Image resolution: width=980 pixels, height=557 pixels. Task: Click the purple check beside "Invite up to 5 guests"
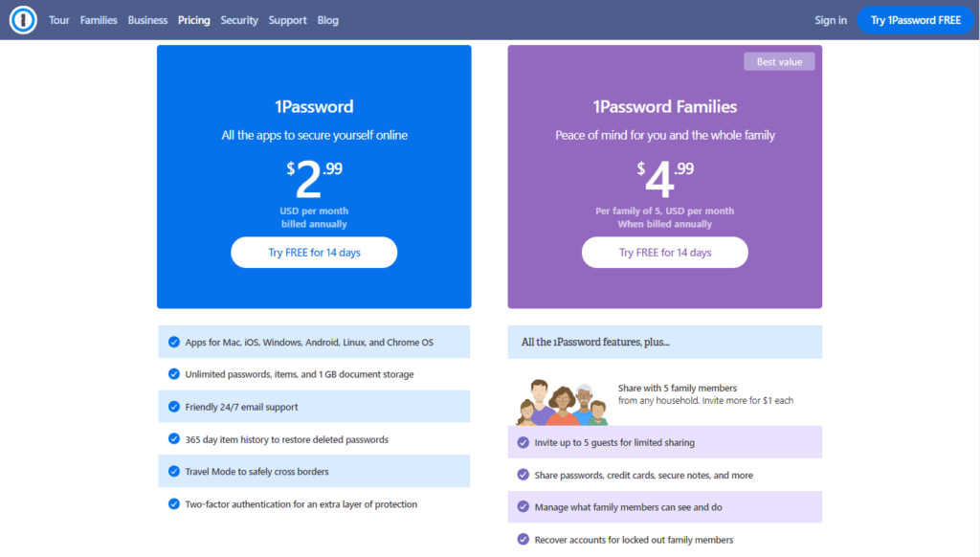[x=523, y=442]
